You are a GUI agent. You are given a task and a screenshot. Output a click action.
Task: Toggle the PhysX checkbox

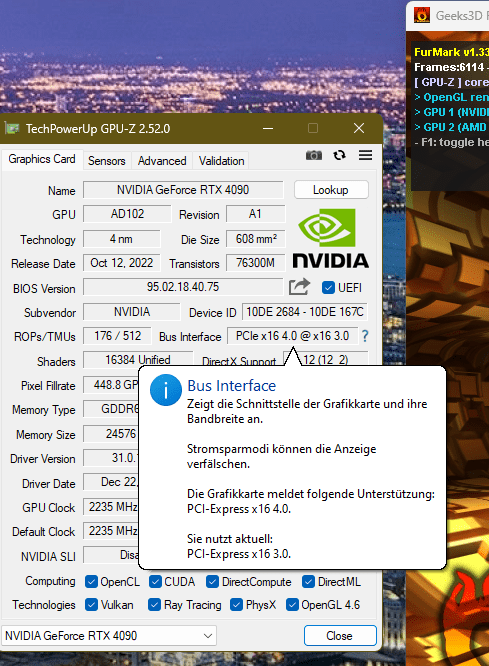click(x=236, y=604)
